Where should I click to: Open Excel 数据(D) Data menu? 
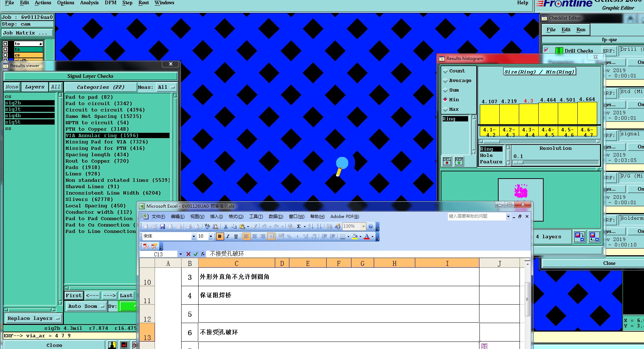click(x=276, y=217)
